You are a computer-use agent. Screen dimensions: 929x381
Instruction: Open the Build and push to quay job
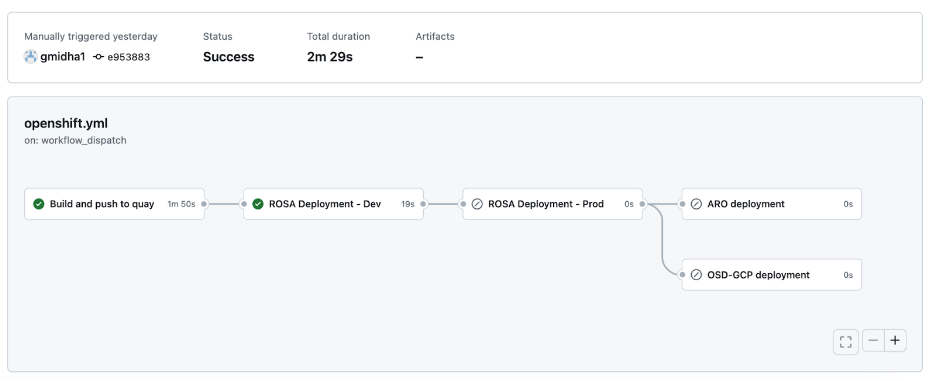click(114, 204)
